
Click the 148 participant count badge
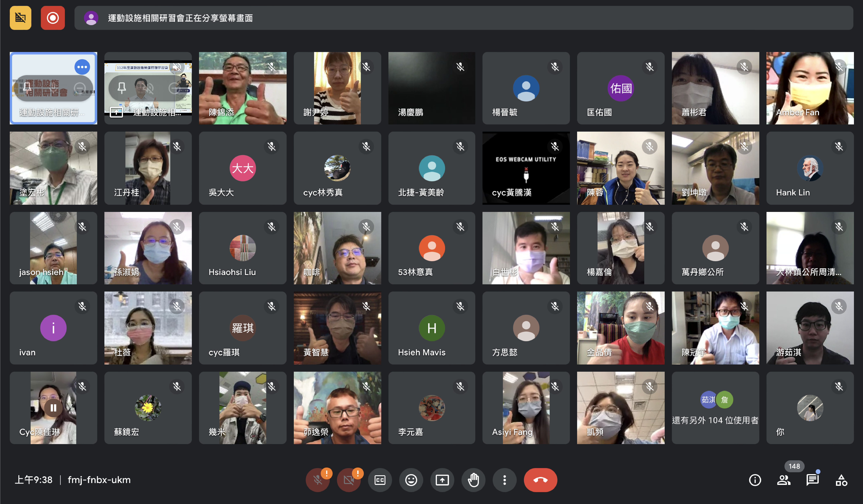(794, 466)
